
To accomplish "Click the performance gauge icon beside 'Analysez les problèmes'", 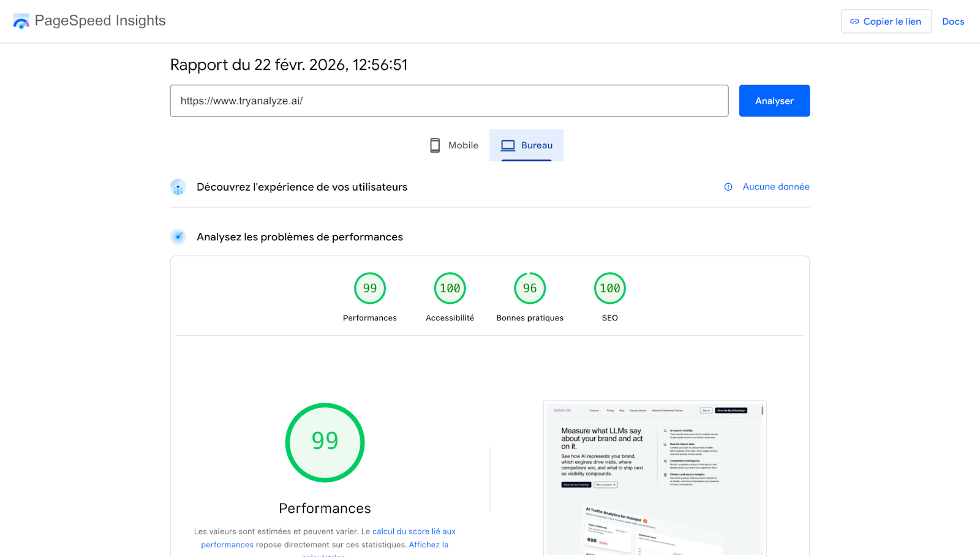I will [x=178, y=237].
